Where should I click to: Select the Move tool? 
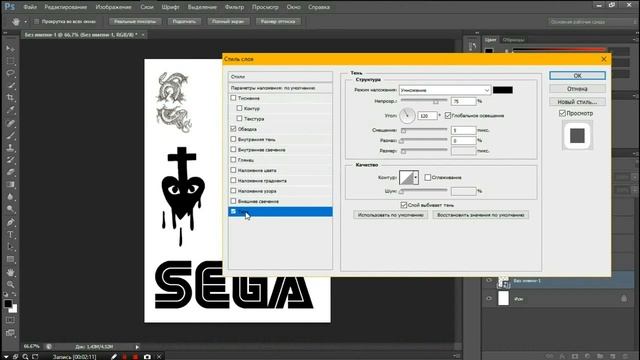[x=10, y=49]
